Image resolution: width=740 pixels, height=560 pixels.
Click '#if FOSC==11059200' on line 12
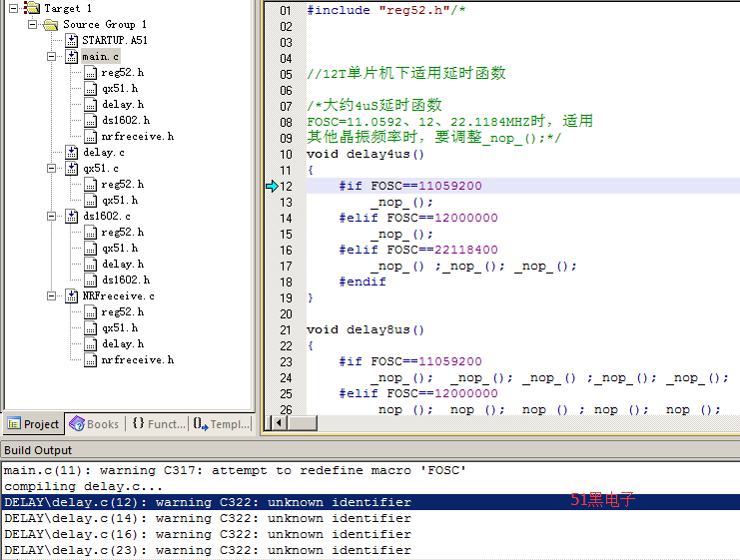(x=410, y=186)
